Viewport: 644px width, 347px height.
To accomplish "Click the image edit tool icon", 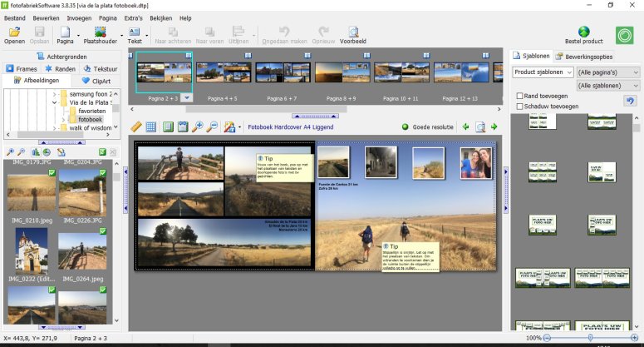I will point(229,127).
